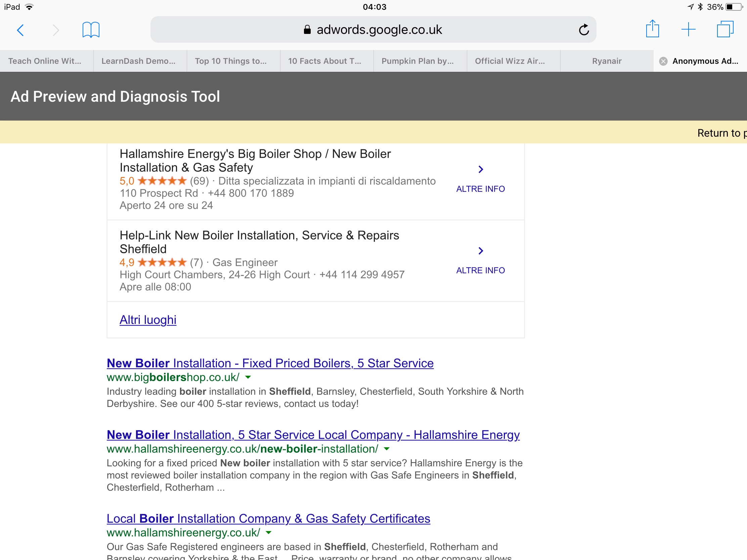The width and height of the screenshot is (747, 560).
Task: Switch to 10 Facts About T... tab
Action: (x=326, y=61)
